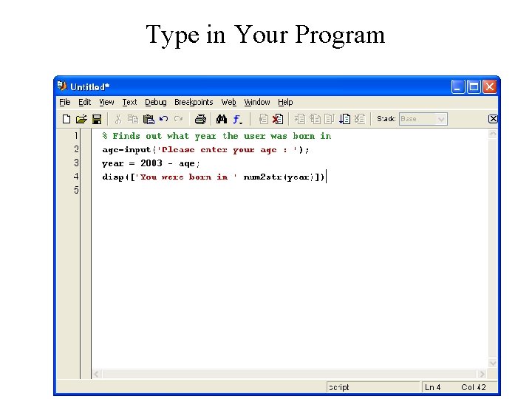Image resolution: width=532 pixels, height=399 pixels.
Task: Undo the last edit
Action: (163, 119)
